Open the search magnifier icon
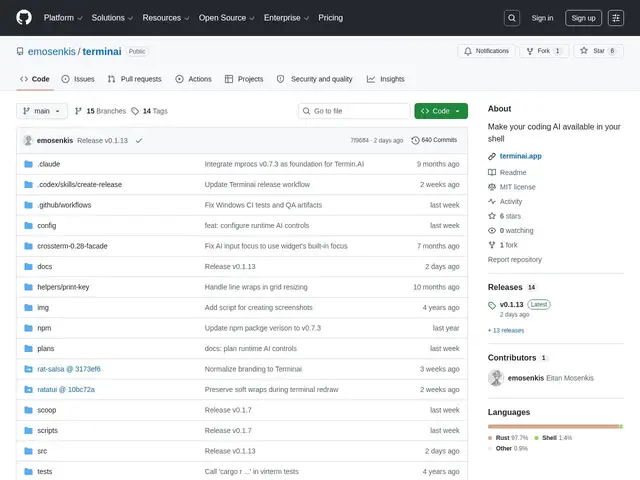The height and width of the screenshot is (480, 640). point(512,18)
